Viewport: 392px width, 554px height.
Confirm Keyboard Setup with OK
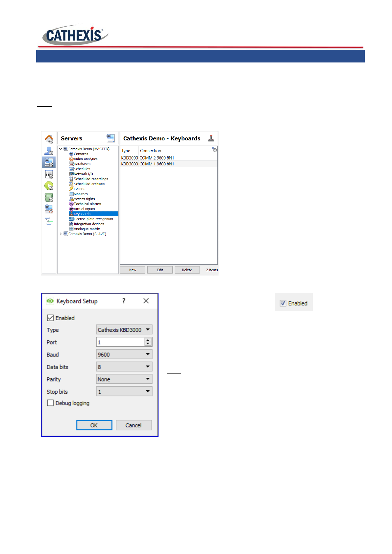[x=94, y=425]
